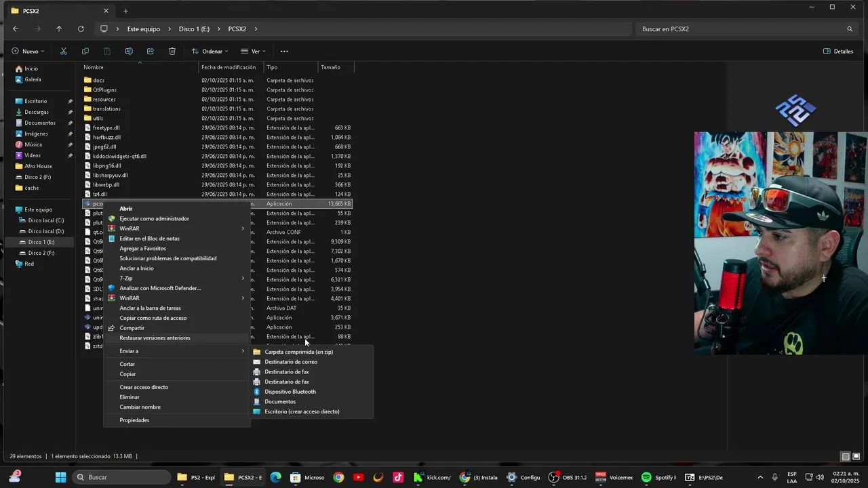Click the Rename icon in Explorer toolbar

129,51
